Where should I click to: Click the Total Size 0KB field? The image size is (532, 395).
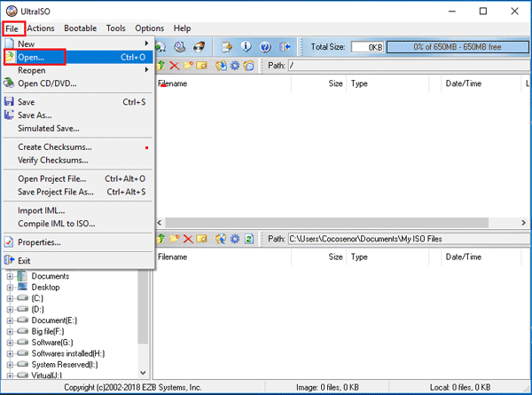[x=367, y=47]
